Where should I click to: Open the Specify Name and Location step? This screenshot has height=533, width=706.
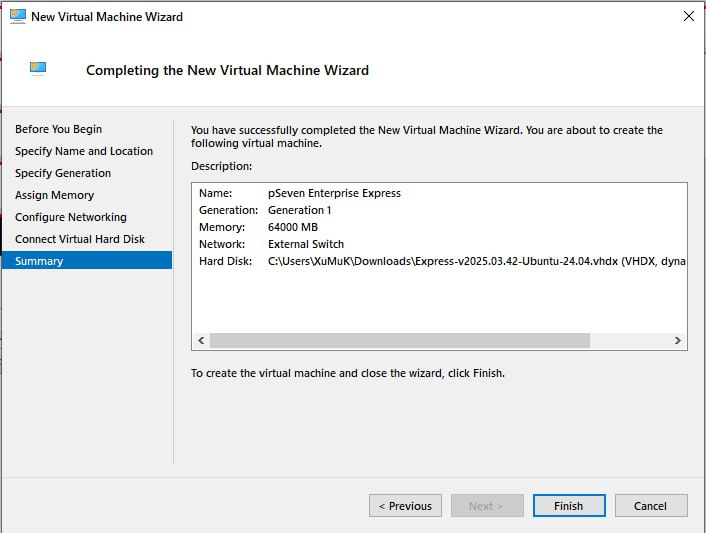[x=84, y=151]
